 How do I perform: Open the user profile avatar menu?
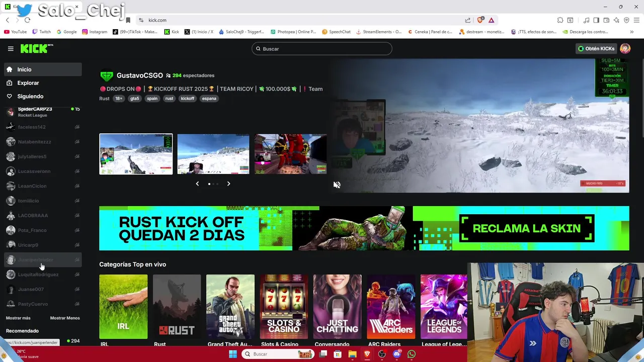pos(625,49)
